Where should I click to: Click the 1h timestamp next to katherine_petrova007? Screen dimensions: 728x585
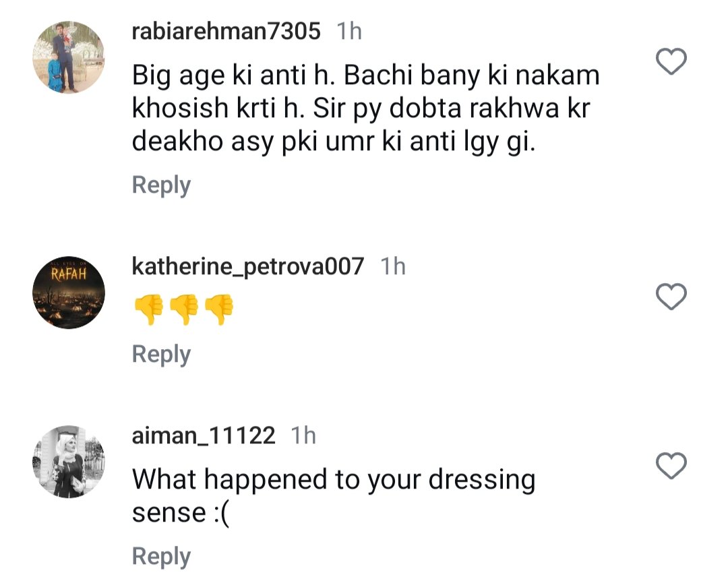[393, 267]
